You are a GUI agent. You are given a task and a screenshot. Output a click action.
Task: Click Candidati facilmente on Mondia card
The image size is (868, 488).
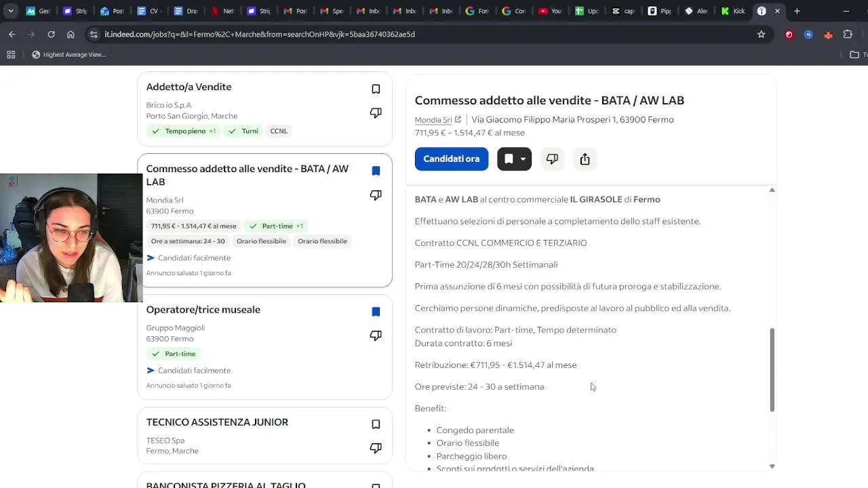189,258
